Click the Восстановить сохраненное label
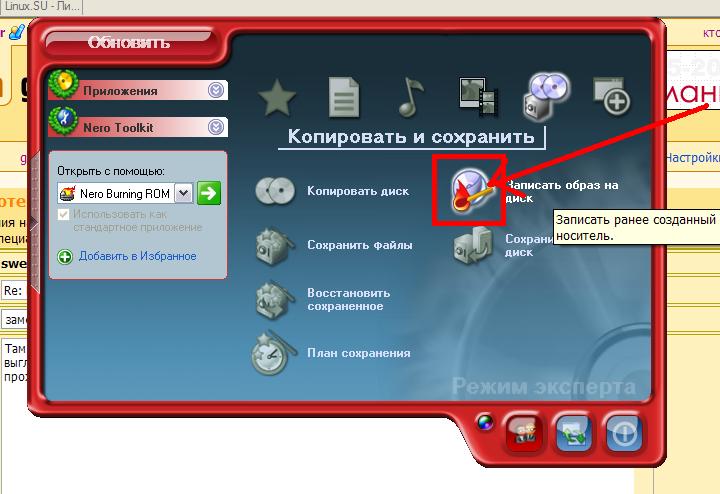720x494 pixels. (349, 299)
